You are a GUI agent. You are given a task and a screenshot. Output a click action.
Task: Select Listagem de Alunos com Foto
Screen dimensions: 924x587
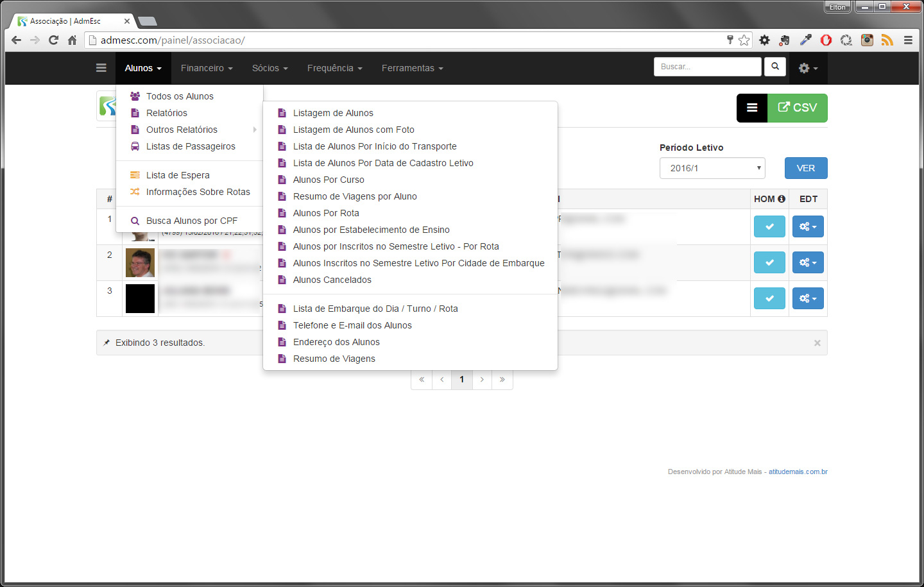pyautogui.click(x=354, y=130)
